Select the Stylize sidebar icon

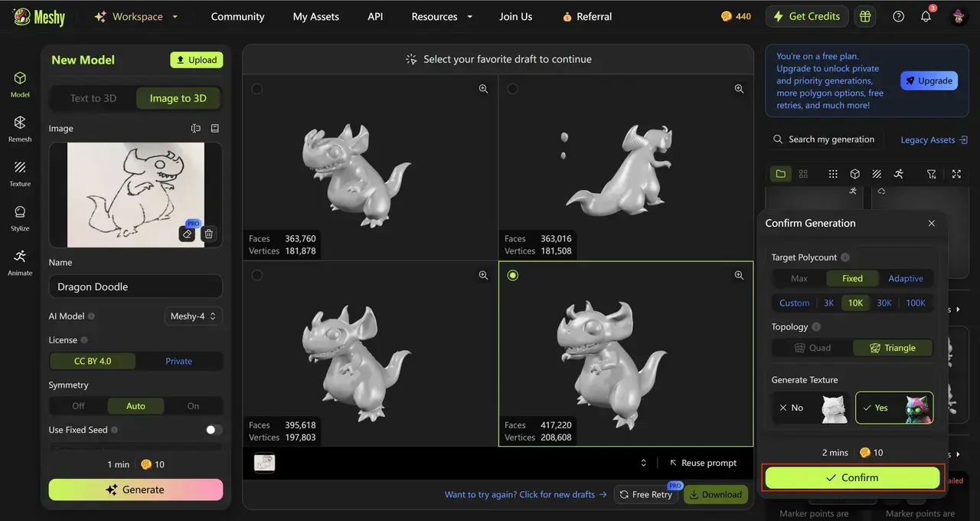[20, 217]
